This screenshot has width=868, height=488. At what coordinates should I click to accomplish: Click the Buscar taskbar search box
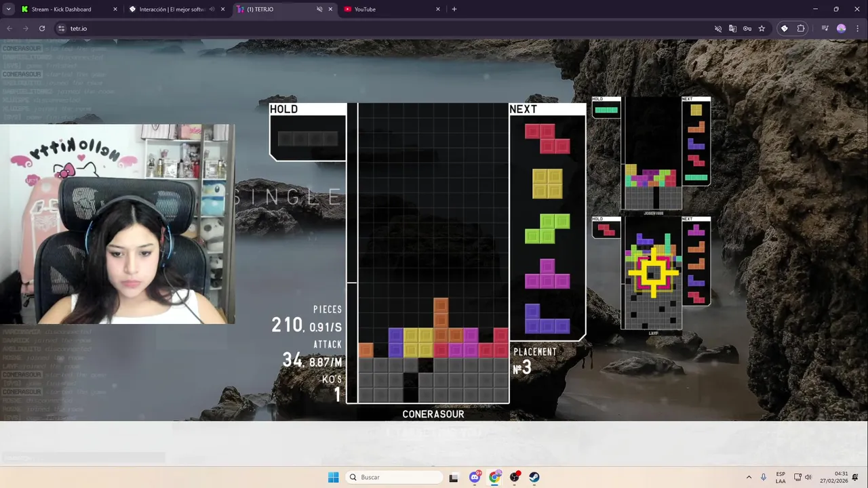[394, 477]
